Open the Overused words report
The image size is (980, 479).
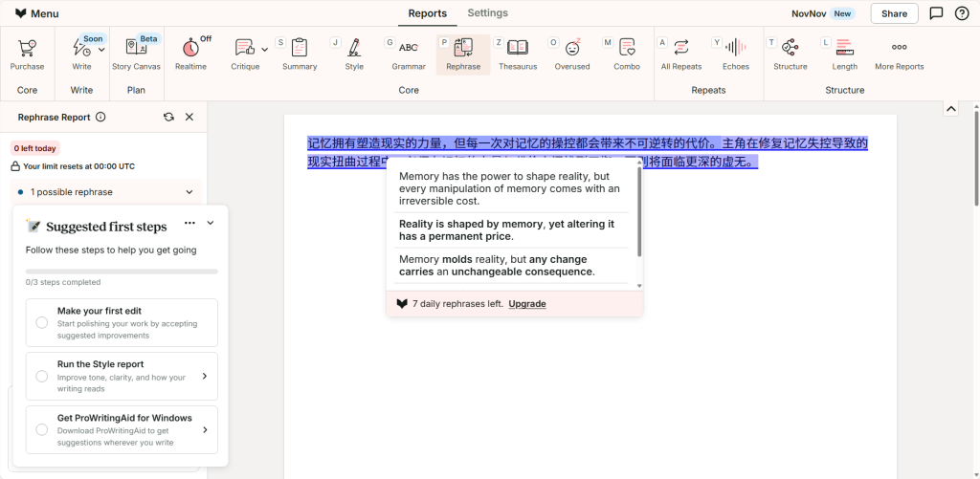pos(572,54)
